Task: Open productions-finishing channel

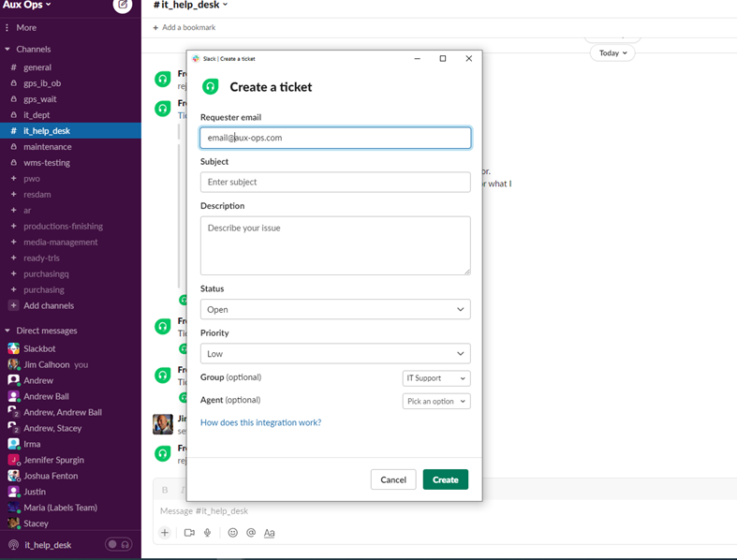Action: 63,227
